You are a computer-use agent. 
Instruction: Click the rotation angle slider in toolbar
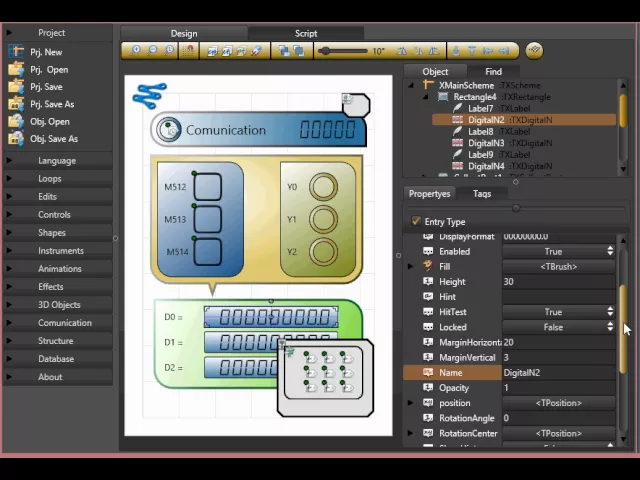pos(343,51)
